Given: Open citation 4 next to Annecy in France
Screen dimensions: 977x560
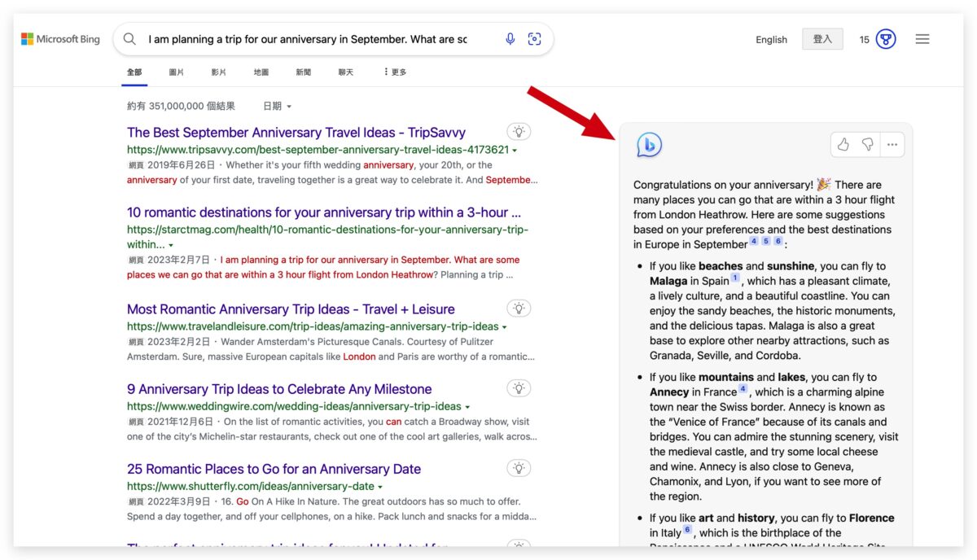Looking at the screenshot, I should coord(743,389).
